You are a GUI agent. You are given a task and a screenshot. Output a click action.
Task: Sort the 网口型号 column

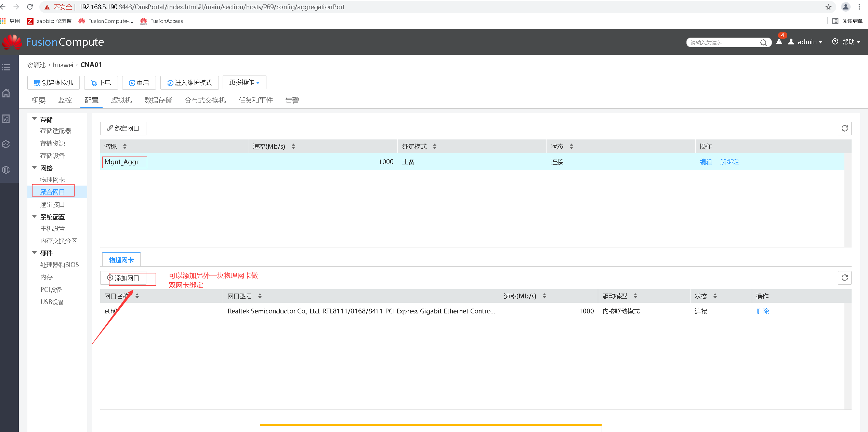[x=260, y=296]
